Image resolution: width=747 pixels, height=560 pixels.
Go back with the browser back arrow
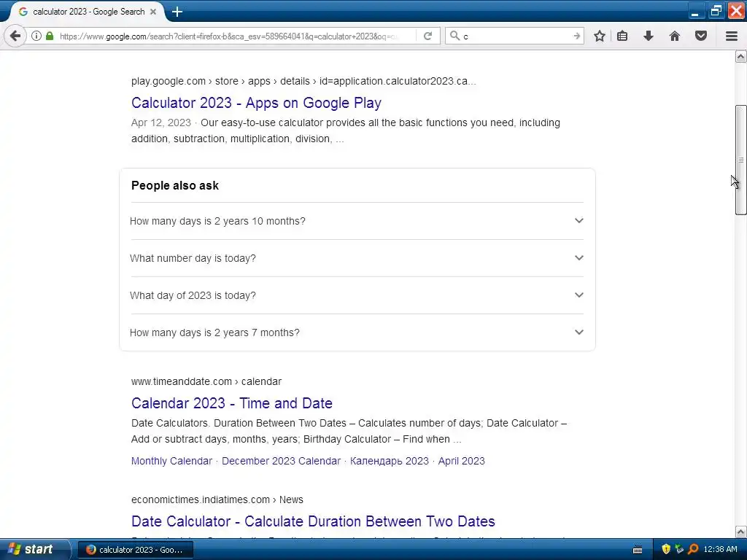pyautogui.click(x=15, y=36)
